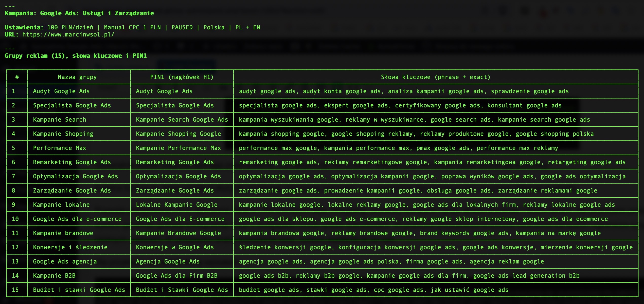Click "Google Ads dla E-commerce" in the PIN1 column
This screenshot has height=304, width=644.
(180, 219)
